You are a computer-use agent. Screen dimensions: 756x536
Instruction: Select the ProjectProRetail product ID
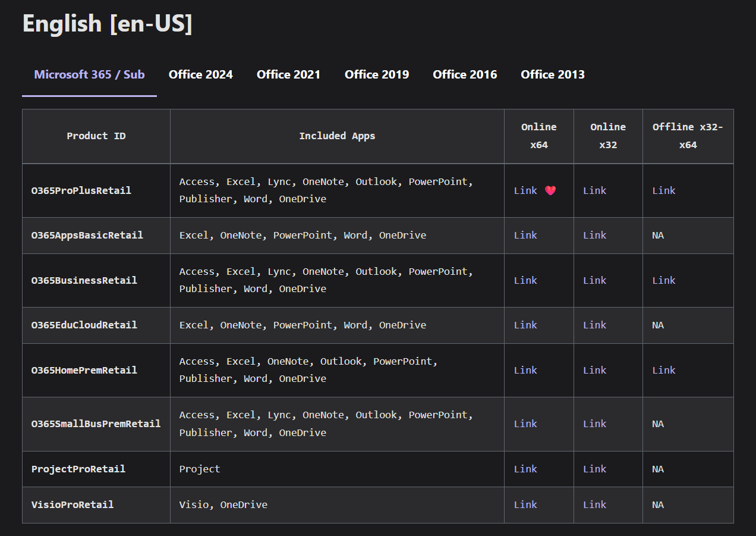click(x=78, y=469)
